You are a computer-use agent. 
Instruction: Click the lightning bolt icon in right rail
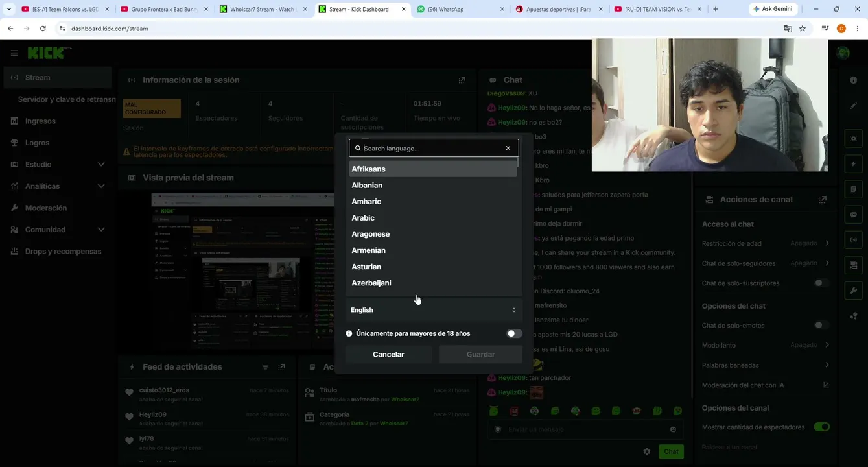coord(853,164)
